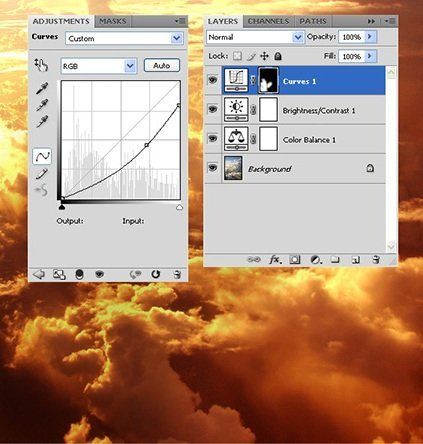This screenshot has width=423, height=444.
Task: Open blend mode dropdown showing Normal
Action: 255,37
